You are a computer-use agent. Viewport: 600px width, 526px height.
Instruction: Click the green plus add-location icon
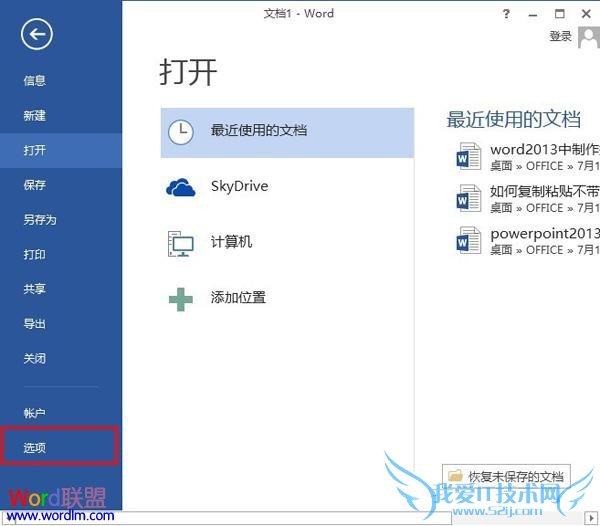pos(181,299)
